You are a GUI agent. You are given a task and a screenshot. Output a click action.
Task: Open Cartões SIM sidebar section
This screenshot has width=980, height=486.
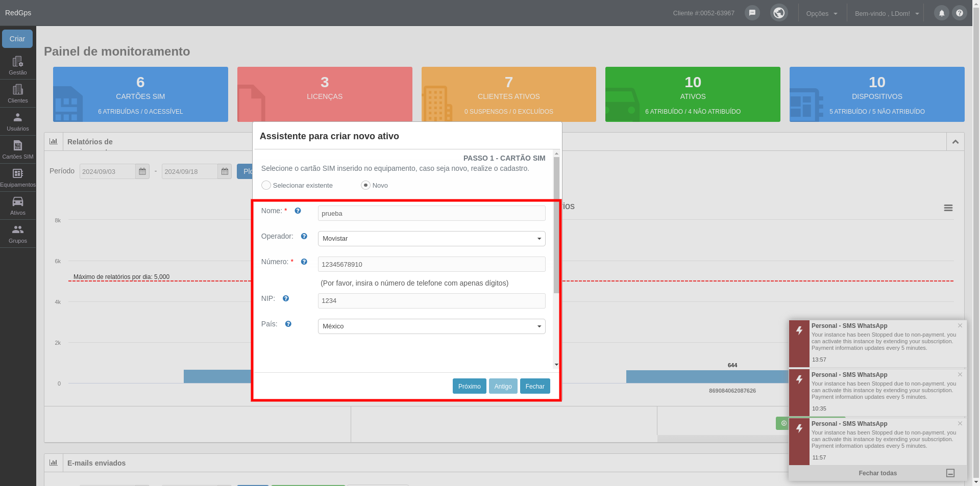point(18,149)
